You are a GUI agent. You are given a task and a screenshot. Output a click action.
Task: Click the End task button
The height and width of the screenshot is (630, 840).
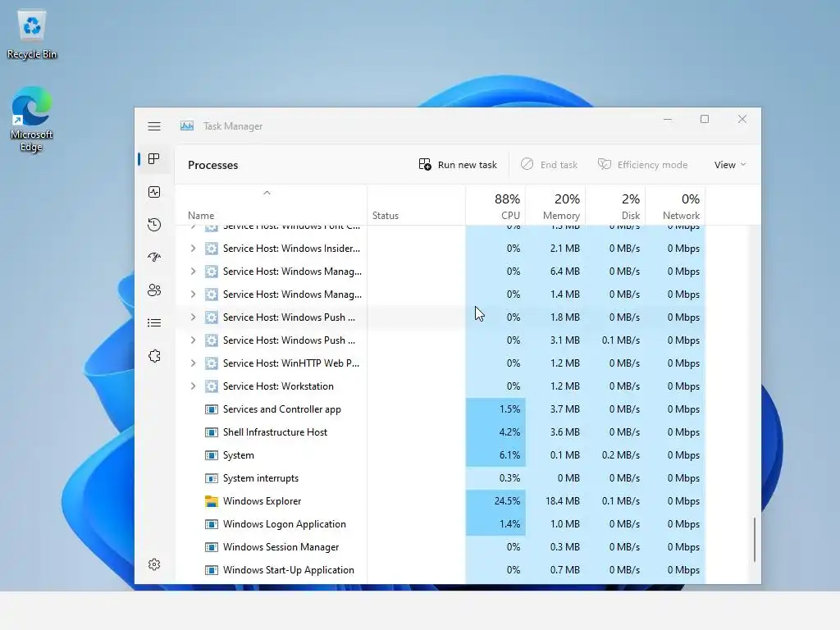(x=549, y=165)
